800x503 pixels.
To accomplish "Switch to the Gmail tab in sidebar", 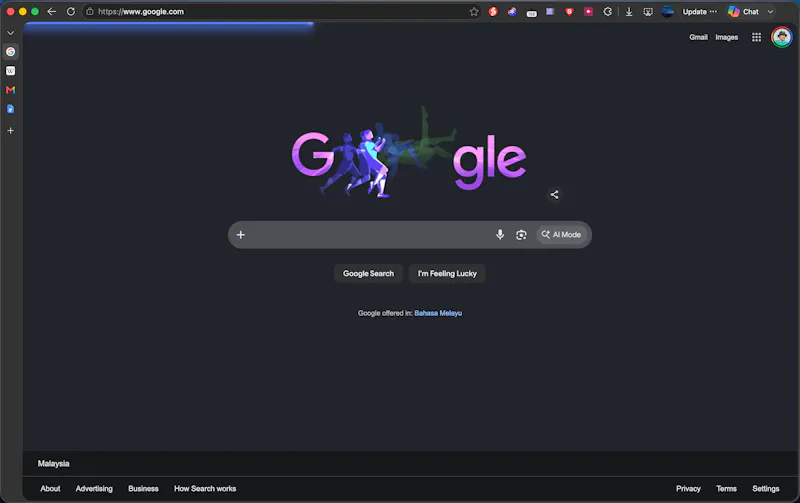I will coord(10,90).
